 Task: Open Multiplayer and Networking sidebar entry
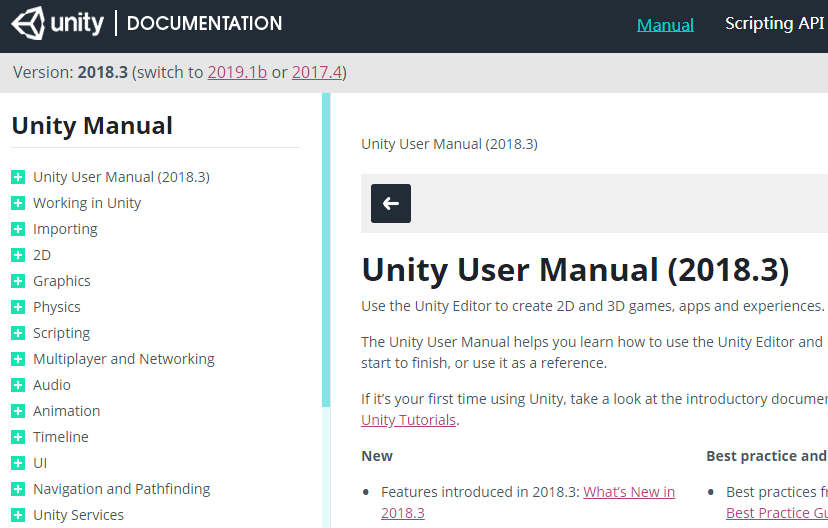point(124,359)
